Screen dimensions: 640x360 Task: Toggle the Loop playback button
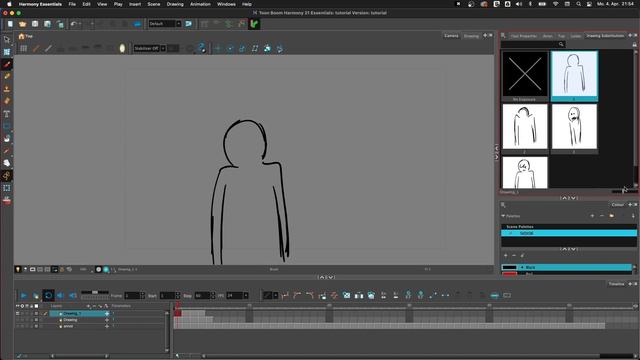tap(48, 296)
